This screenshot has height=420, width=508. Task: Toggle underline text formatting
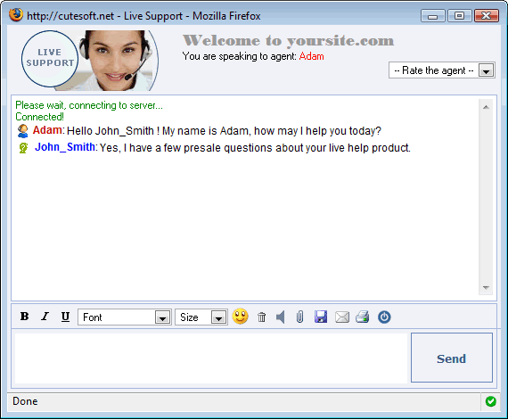[x=65, y=317]
